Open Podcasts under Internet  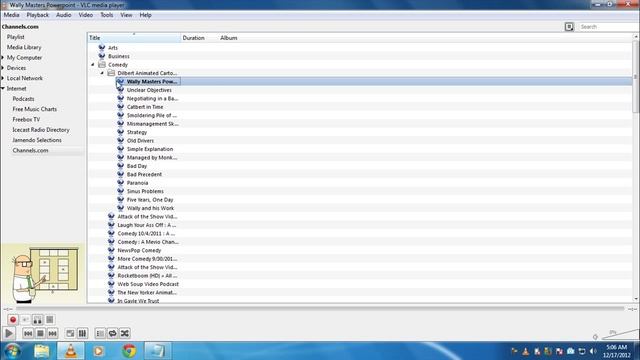(23, 99)
